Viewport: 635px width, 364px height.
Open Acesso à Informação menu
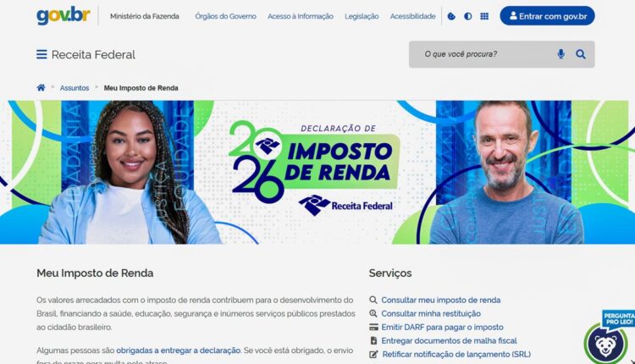tap(301, 16)
